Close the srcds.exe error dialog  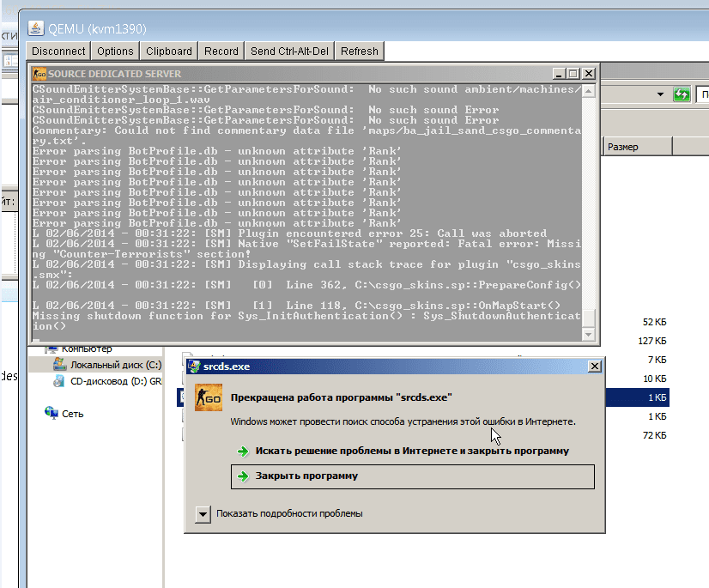pos(595,366)
